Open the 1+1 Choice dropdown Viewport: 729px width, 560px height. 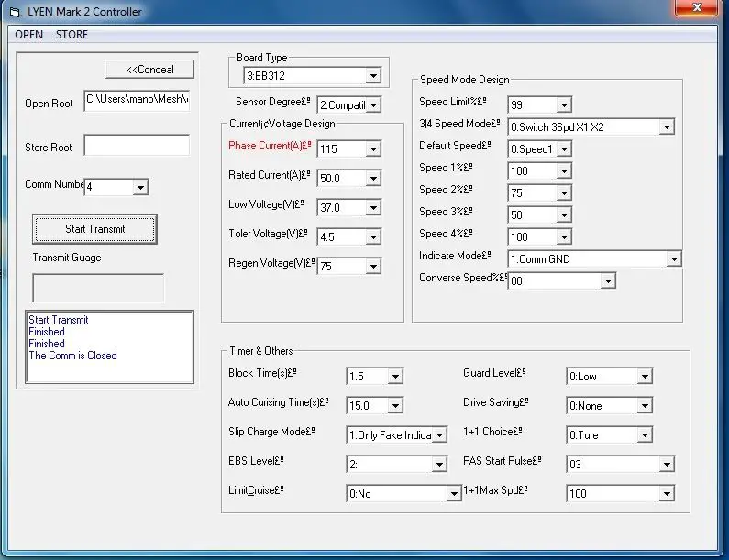[x=645, y=435]
